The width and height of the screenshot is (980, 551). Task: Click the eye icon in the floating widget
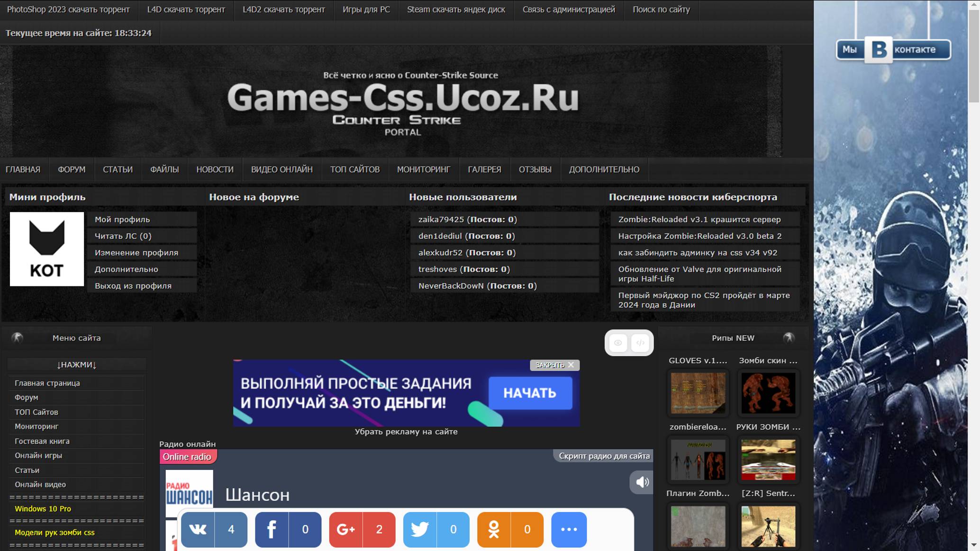click(617, 342)
